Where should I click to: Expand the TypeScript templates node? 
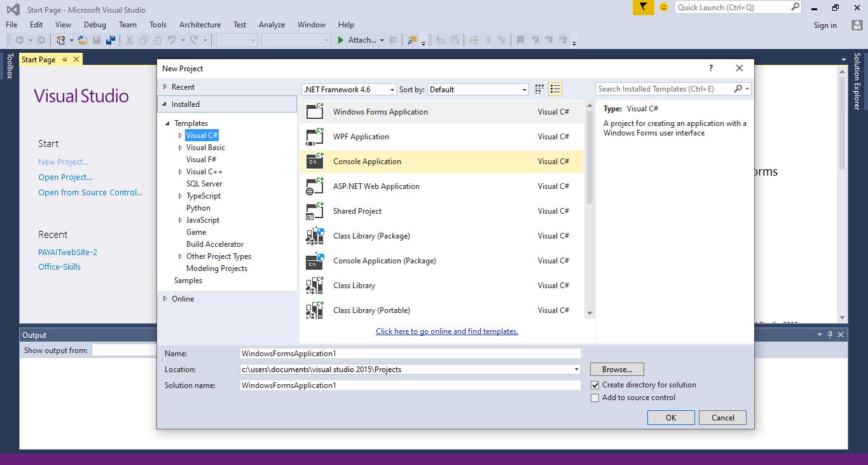(x=181, y=196)
